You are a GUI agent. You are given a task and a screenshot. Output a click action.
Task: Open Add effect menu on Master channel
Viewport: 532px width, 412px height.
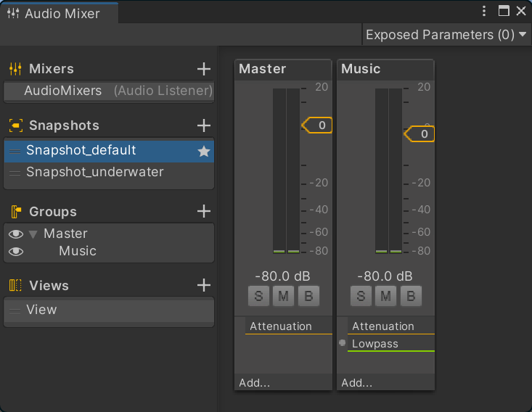click(254, 383)
